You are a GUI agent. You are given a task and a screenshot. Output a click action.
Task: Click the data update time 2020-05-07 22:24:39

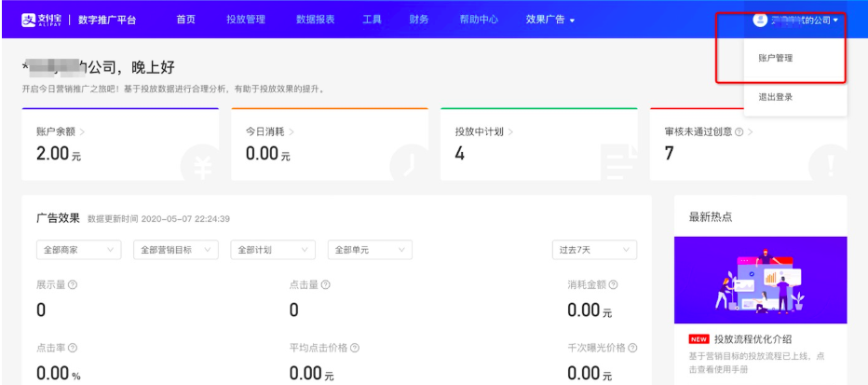pos(185,219)
